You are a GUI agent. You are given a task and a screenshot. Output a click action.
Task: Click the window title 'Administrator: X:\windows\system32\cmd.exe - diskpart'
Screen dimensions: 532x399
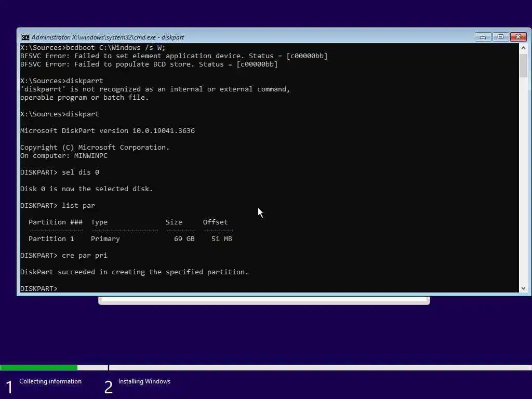108,37
